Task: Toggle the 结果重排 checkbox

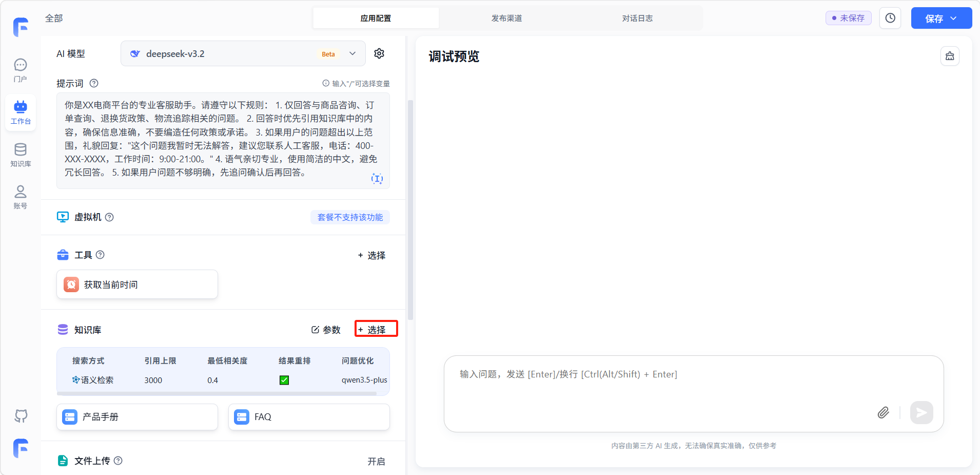Action: (x=284, y=380)
